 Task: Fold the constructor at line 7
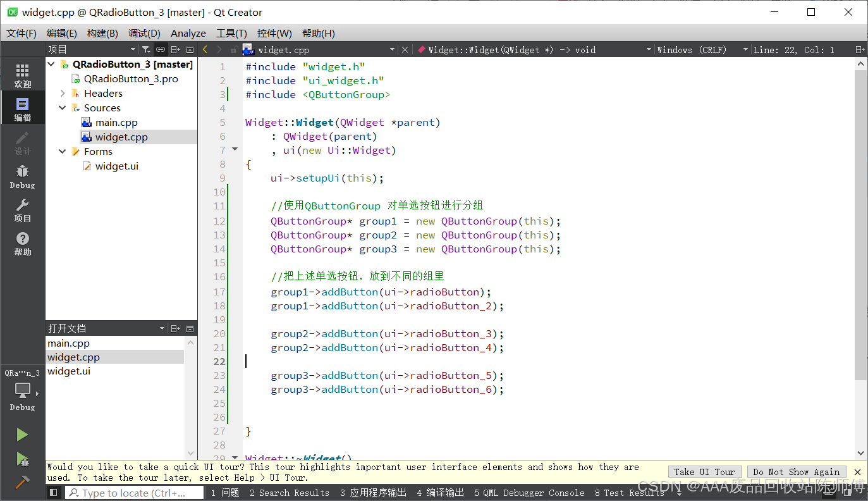coord(235,149)
